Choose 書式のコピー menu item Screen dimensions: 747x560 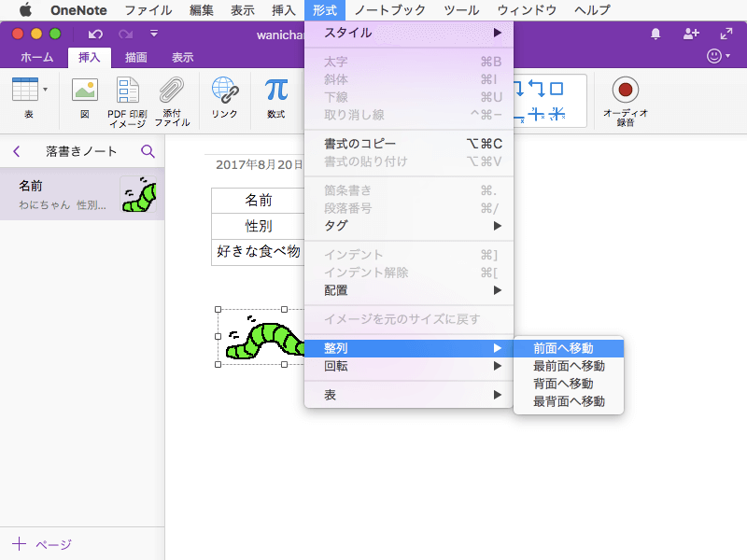point(409,144)
